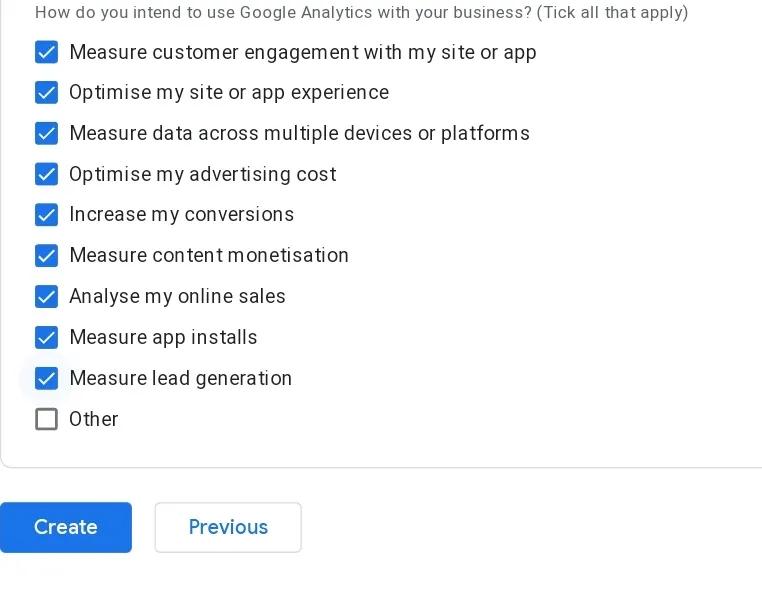Click the 'Optimise my advertising cost' label text
The height and width of the screenshot is (589, 762).
(x=202, y=175)
